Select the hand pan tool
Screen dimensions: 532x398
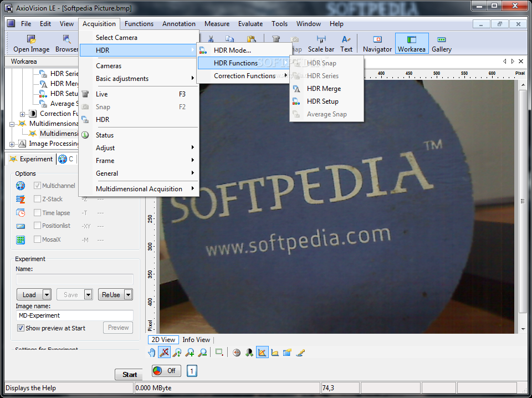[x=152, y=353]
